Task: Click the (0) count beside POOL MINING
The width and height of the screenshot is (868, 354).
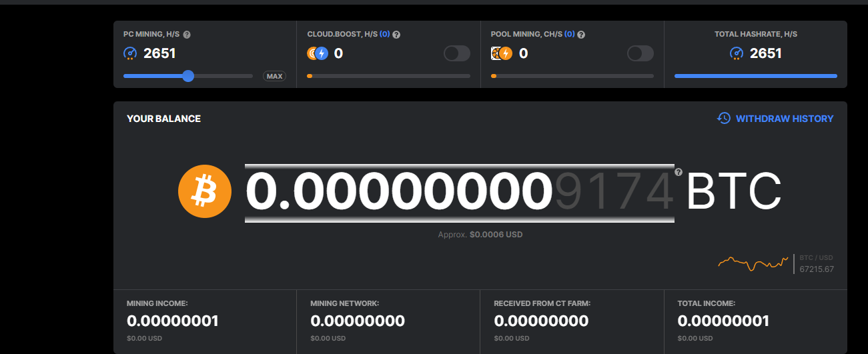Action: point(569,34)
